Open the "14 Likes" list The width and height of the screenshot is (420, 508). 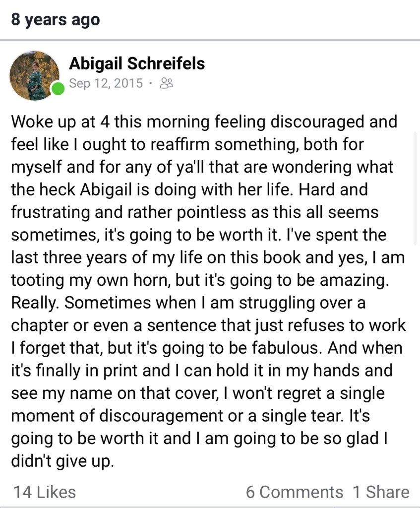[45, 492]
